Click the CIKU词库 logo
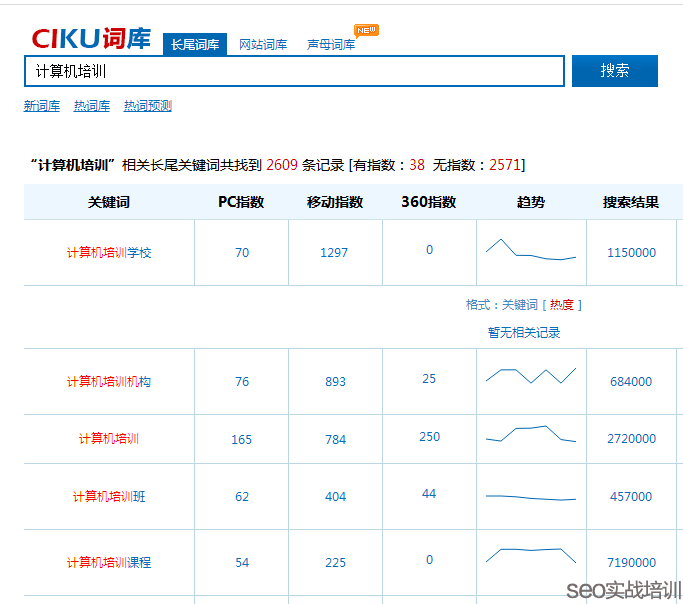Screen dimensions: 683x604 pyautogui.click(x=91, y=38)
